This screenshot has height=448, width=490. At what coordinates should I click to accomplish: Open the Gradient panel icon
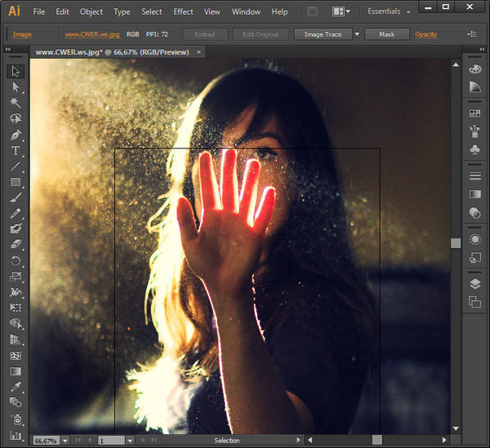tap(475, 194)
